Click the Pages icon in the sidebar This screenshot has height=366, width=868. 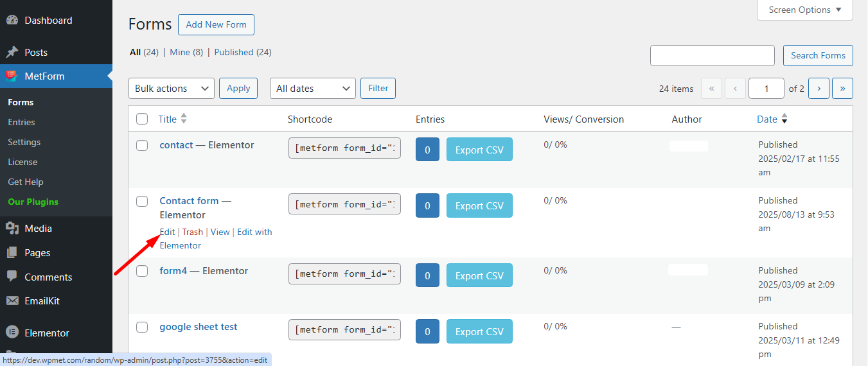tap(12, 252)
